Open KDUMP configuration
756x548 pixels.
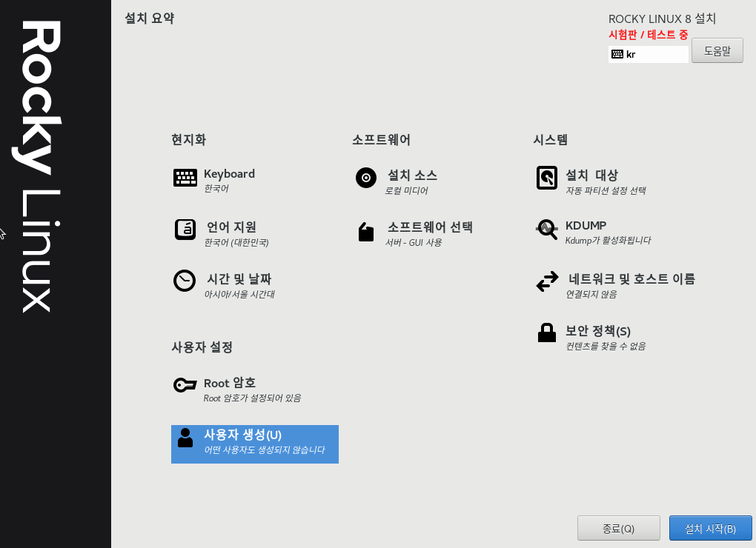point(586,225)
